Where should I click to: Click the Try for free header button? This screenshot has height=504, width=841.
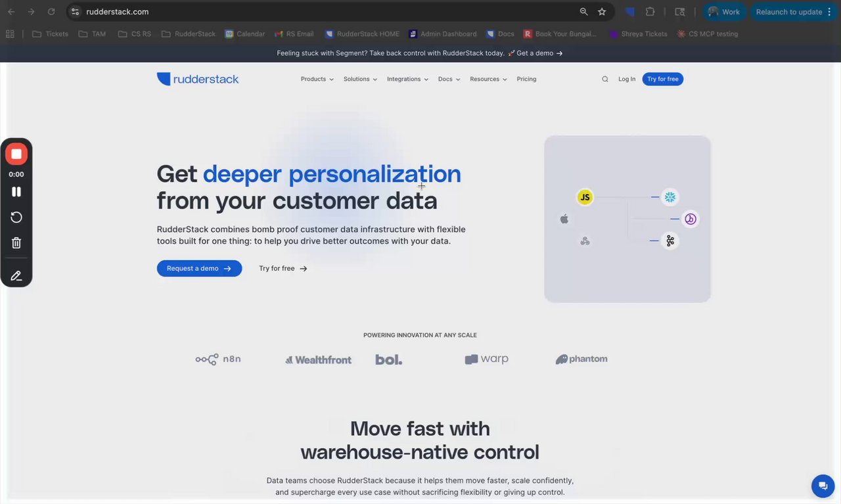(x=662, y=79)
